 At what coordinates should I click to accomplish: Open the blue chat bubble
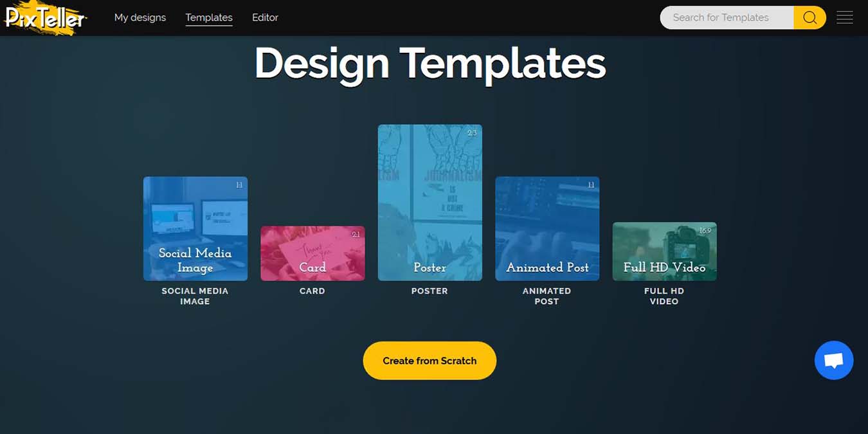pos(834,360)
